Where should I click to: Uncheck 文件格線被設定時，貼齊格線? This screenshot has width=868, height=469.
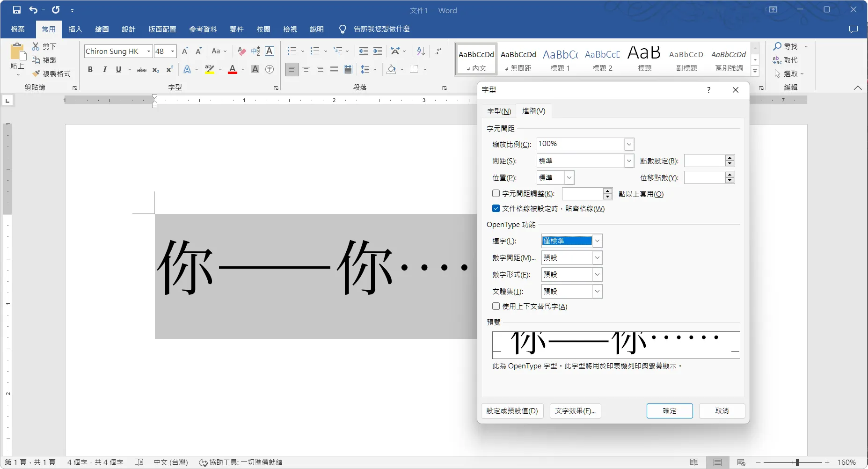click(496, 208)
